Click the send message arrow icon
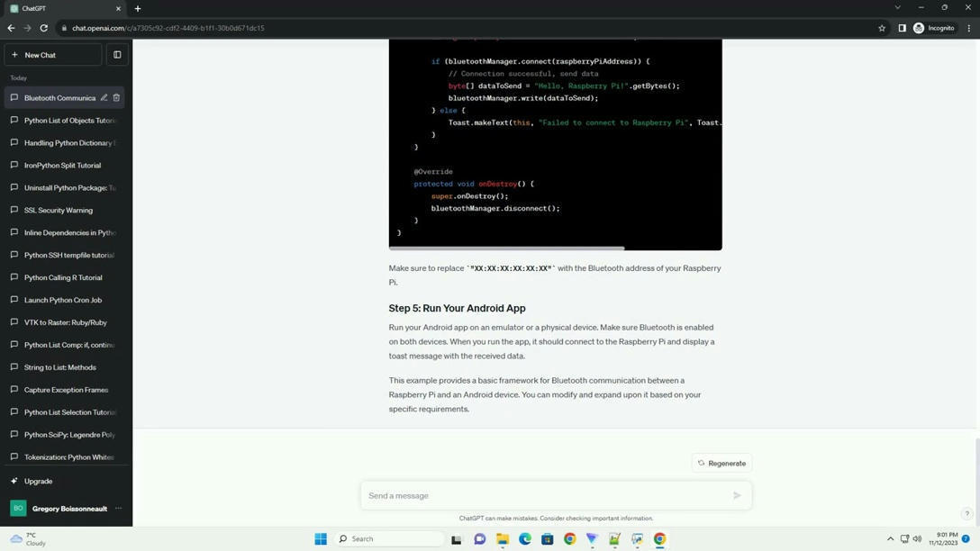980x551 pixels. point(736,495)
